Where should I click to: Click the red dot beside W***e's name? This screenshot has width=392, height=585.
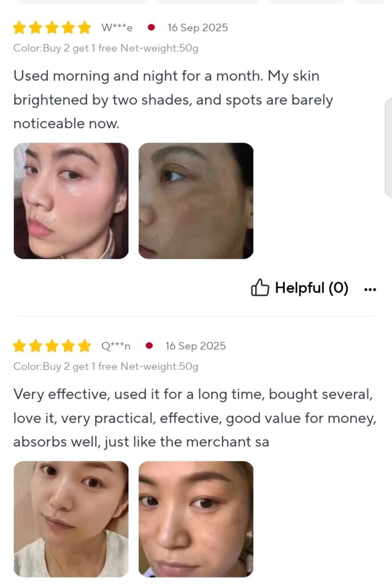coord(151,27)
